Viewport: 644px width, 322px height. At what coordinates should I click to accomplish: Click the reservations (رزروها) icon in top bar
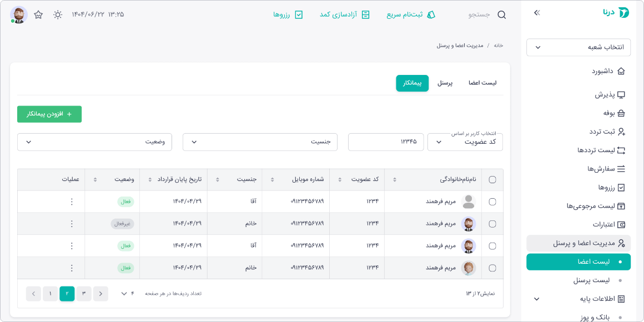point(299,15)
